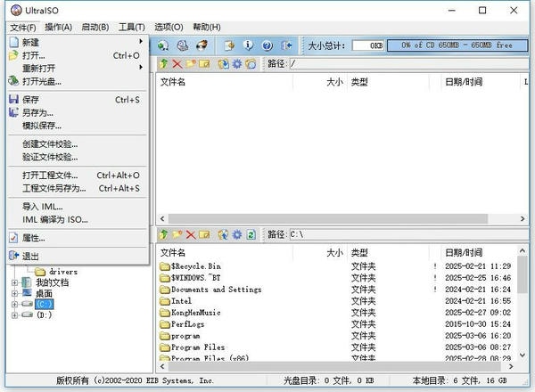Select the drivers folder in the tree
535x392 pixels.
coord(57,272)
